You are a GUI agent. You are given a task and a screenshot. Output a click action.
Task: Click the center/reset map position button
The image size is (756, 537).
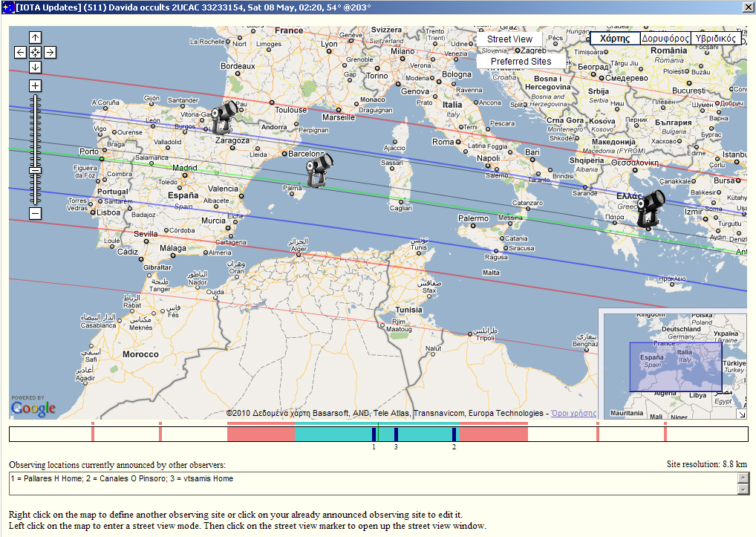click(35, 52)
